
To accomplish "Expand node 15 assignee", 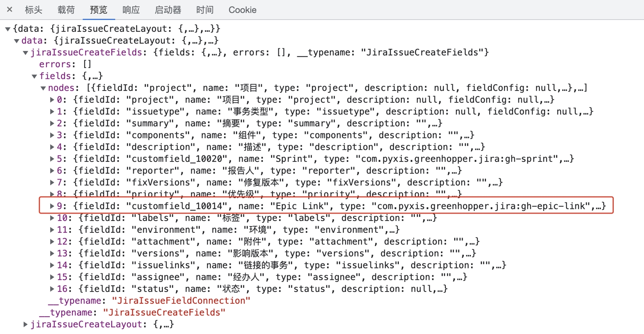I will 52,277.
